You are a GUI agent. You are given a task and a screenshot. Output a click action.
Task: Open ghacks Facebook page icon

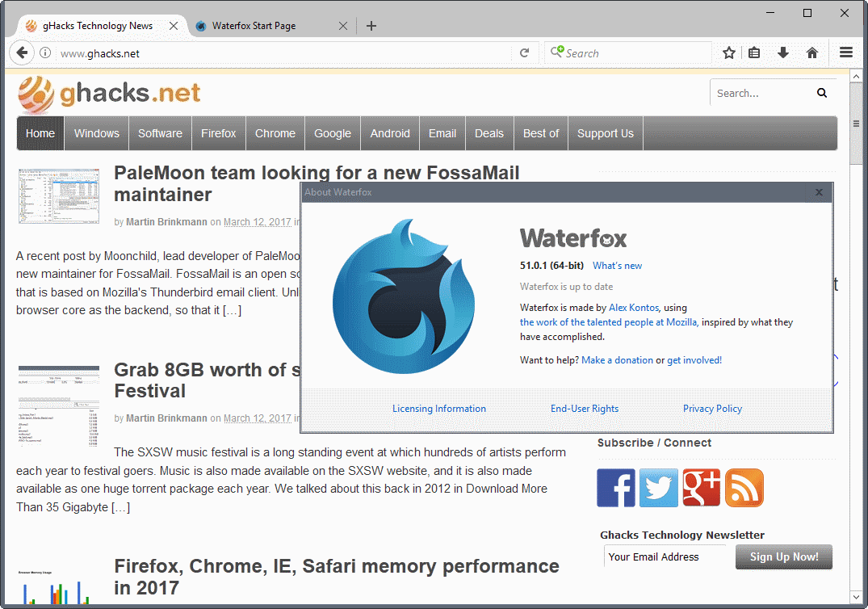(615, 488)
